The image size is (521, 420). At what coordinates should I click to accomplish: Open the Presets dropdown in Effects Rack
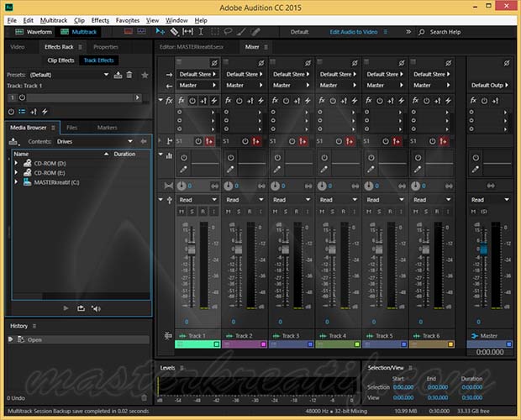click(x=107, y=74)
